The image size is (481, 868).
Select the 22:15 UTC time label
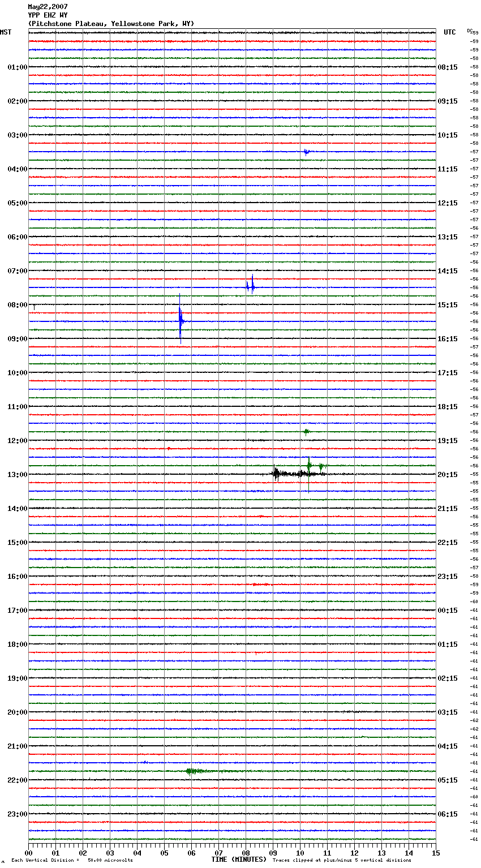click(x=448, y=543)
